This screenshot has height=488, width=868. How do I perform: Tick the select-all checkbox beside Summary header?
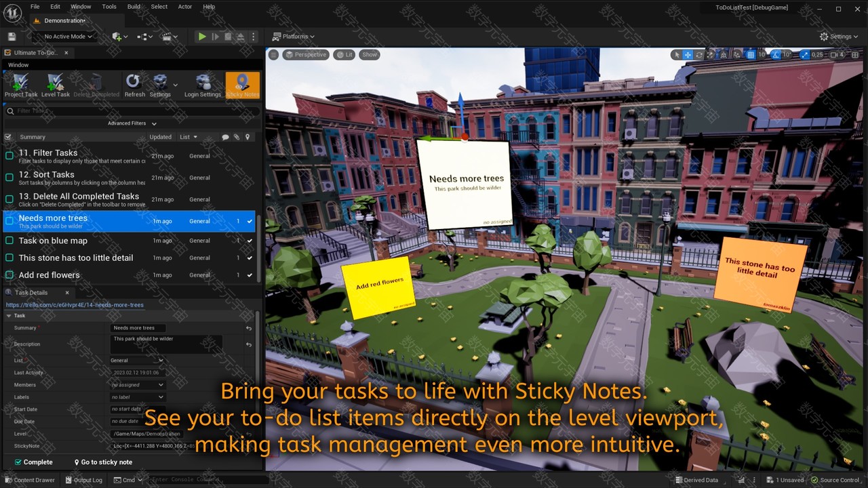pos(8,137)
